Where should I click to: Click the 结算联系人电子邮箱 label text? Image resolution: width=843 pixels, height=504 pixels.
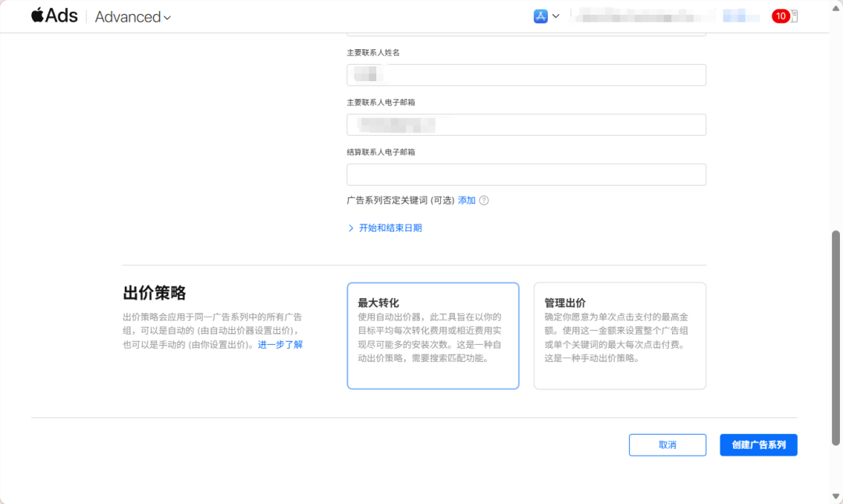point(381,152)
